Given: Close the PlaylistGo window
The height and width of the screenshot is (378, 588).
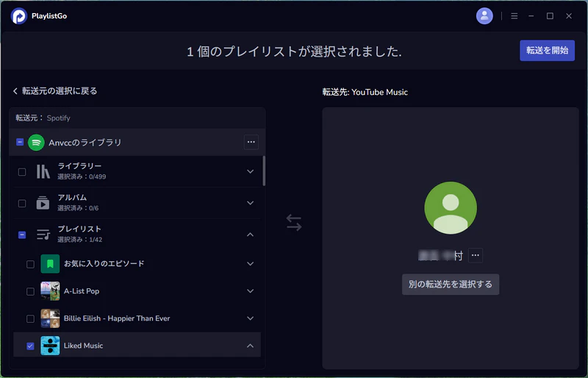Looking at the screenshot, I should [569, 16].
